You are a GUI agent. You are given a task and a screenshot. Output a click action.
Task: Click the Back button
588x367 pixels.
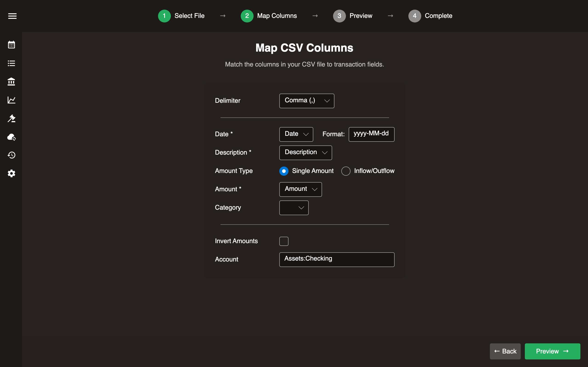click(505, 351)
